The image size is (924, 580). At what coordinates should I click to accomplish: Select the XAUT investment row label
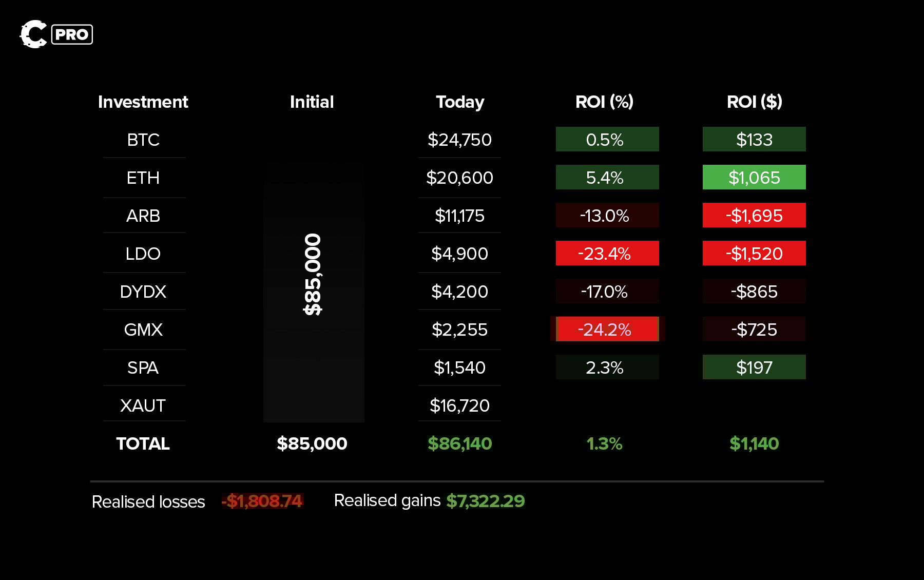tap(143, 405)
